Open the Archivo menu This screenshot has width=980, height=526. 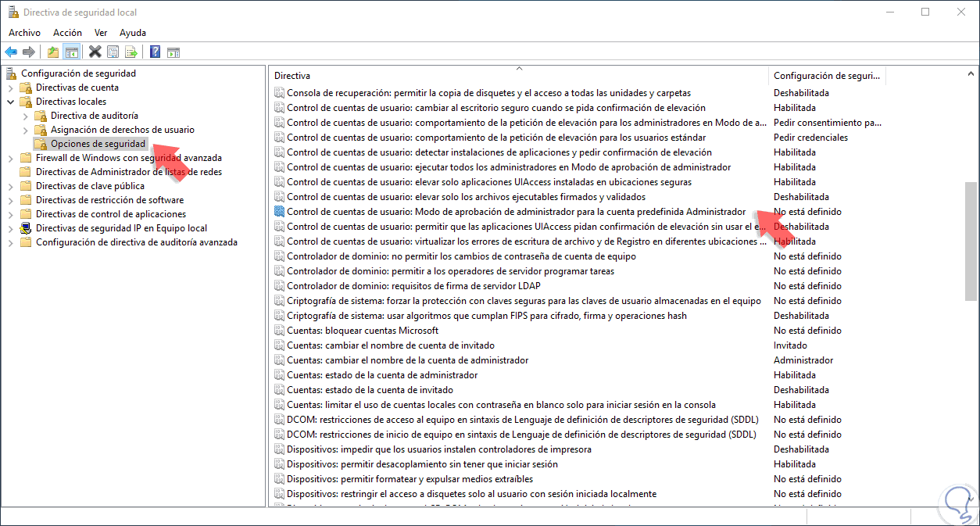[x=24, y=33]
